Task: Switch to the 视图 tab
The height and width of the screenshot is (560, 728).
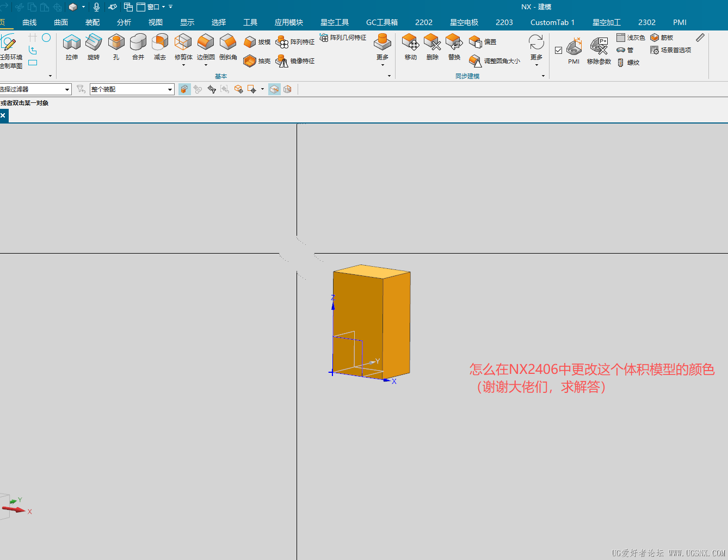Action: (x=156, y=22)
